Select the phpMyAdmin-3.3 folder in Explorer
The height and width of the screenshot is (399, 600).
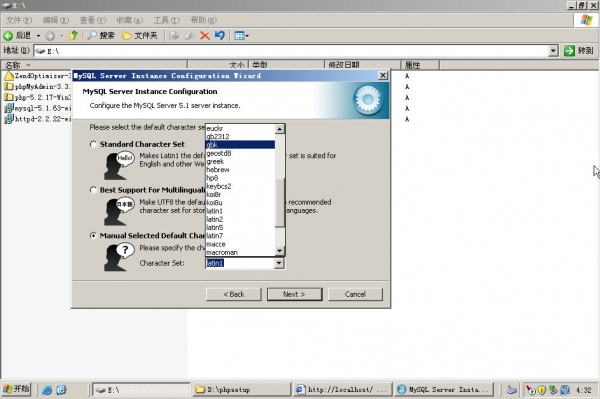pyautogui.click(x=38, y=86)
